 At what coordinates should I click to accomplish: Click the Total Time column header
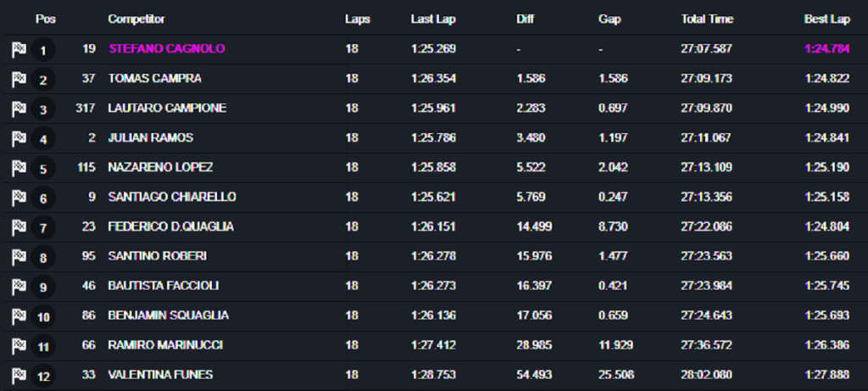(x=707, y=19)
